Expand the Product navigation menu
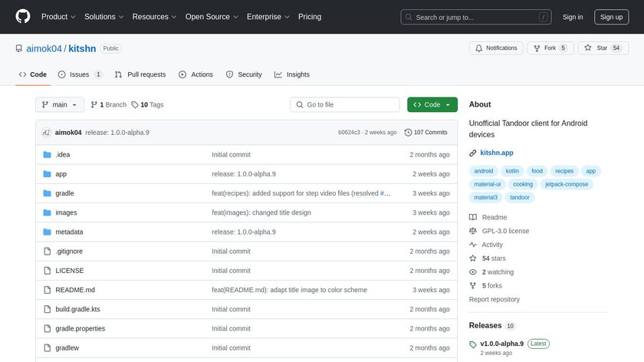The image size is (644, 362). tap(58, 17)
